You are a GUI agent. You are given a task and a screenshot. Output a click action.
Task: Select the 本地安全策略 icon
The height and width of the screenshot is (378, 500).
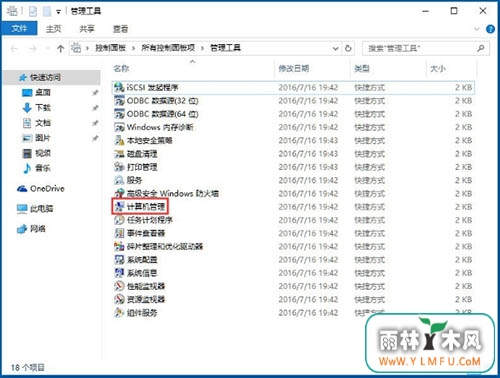click(x=119, y=140)
